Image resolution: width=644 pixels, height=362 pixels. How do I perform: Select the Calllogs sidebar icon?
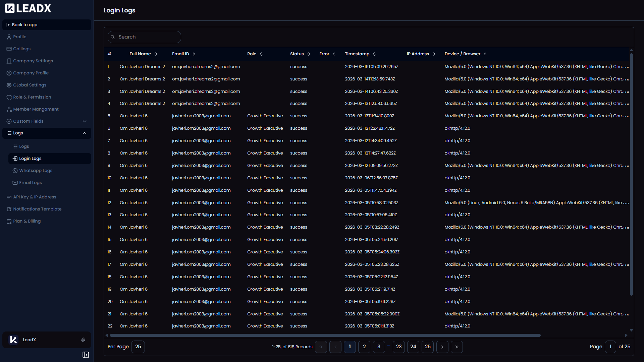point(9,49)
